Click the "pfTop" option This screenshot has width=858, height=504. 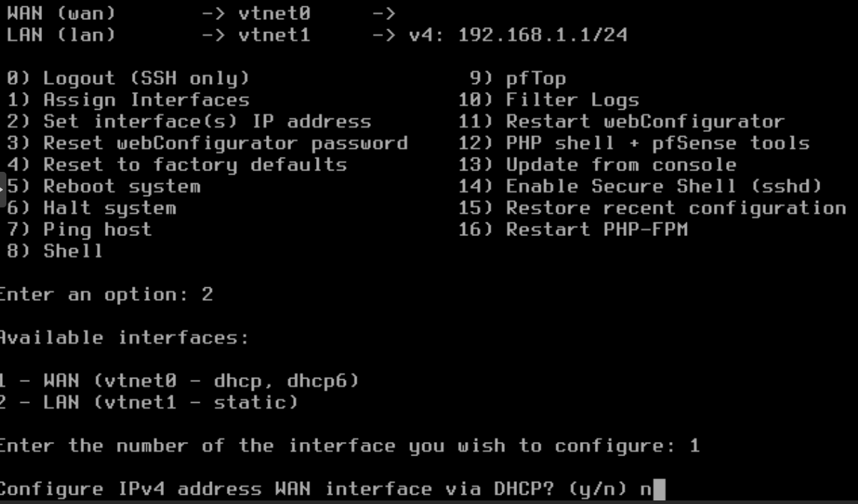tap(535, 78)
